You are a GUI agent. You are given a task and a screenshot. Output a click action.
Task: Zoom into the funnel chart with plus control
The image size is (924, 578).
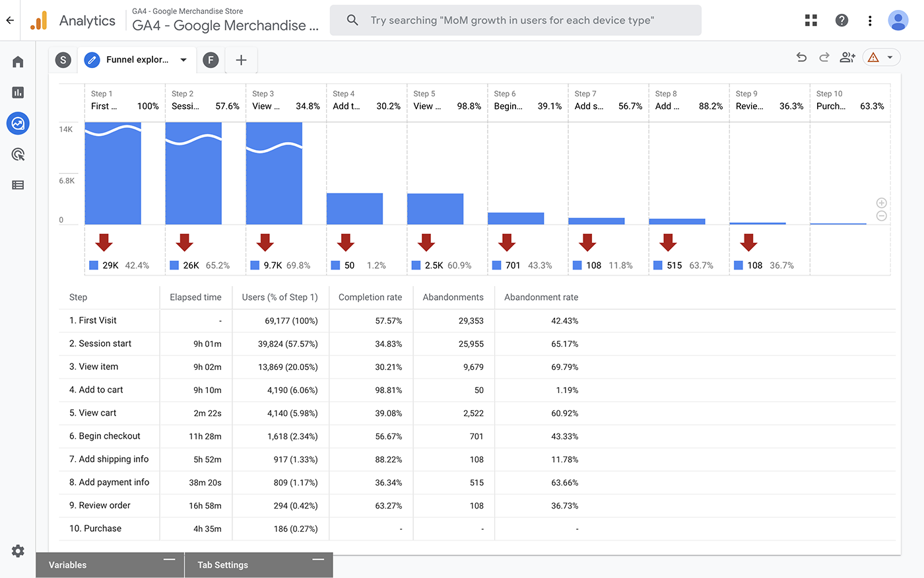click(881, 203)
